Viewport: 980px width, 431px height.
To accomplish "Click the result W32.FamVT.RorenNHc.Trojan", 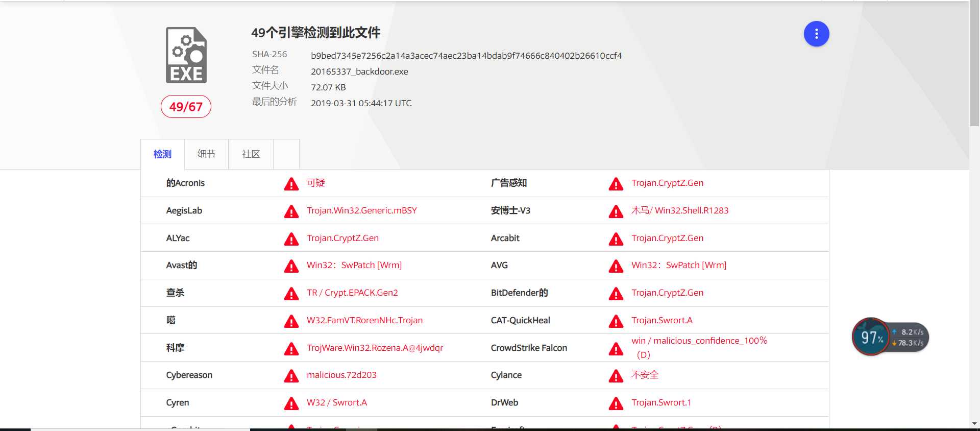I will tap(364, 320).
